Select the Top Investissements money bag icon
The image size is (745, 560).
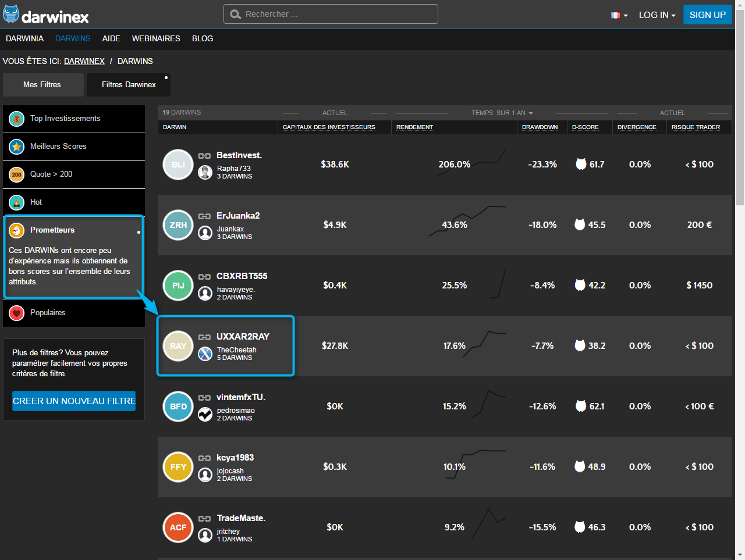tap(17, 119)
